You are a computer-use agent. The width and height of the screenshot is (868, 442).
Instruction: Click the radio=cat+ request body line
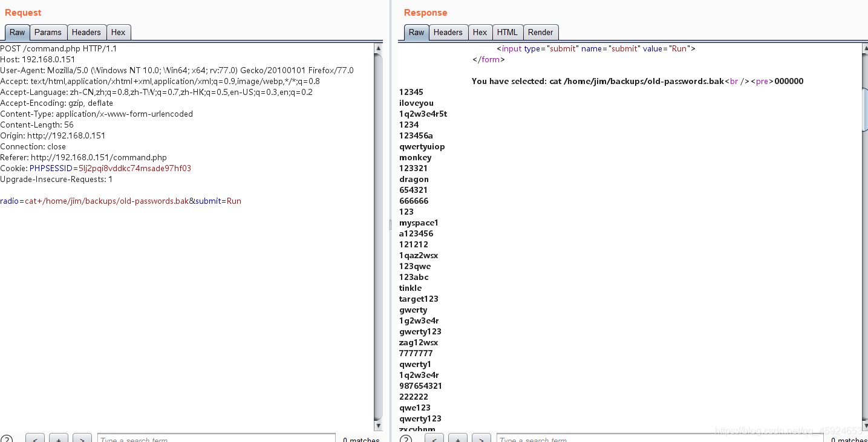point(120,201)
